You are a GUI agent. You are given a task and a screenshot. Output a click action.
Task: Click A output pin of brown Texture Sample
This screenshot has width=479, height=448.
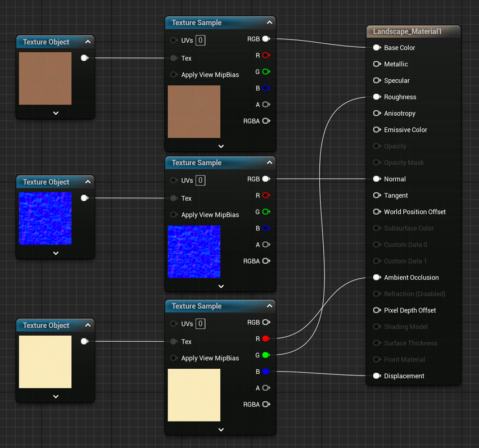tap(266, 105)
